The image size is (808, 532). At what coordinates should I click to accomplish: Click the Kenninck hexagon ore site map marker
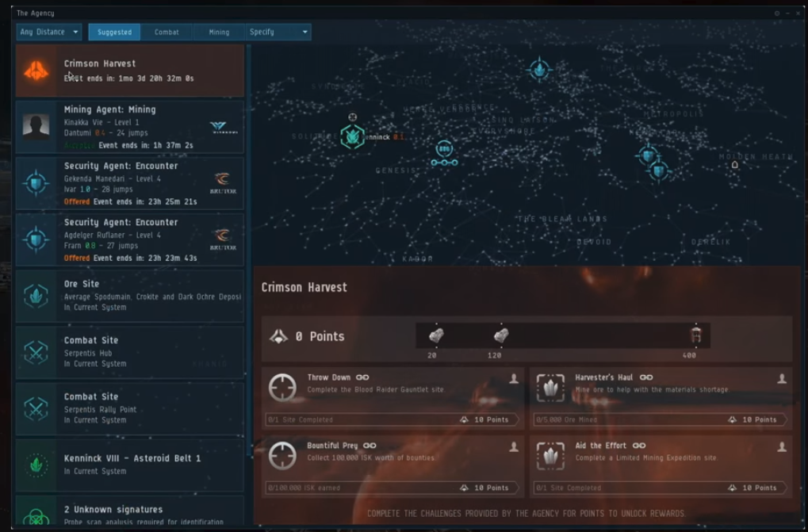353,137
